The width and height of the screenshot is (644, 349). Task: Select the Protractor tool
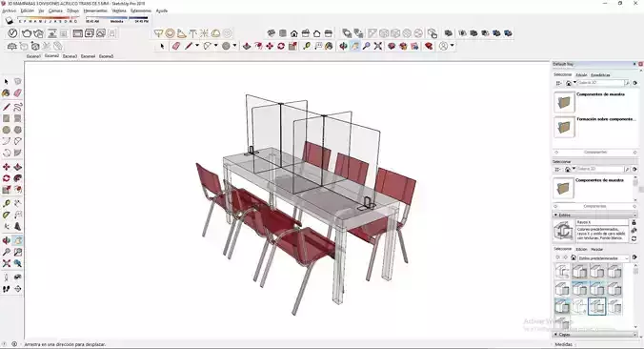6,215
